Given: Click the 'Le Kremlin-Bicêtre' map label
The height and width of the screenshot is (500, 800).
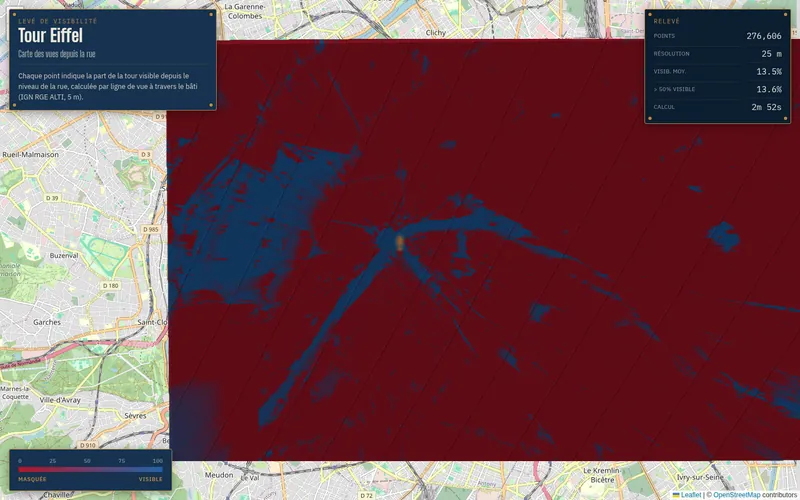Looking at the screenshot, I should tap(602, 475).
